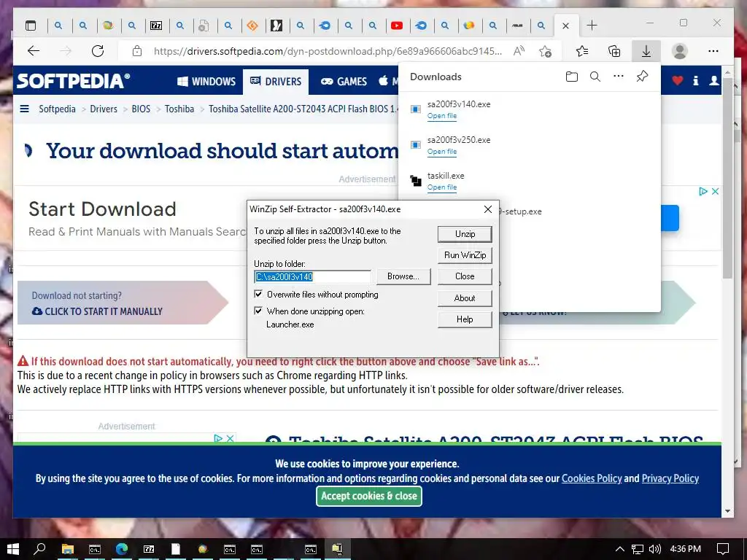This screenshot has height=560, width=747.
Task: Add this page to favorites star icon
Action: [546, 51]
